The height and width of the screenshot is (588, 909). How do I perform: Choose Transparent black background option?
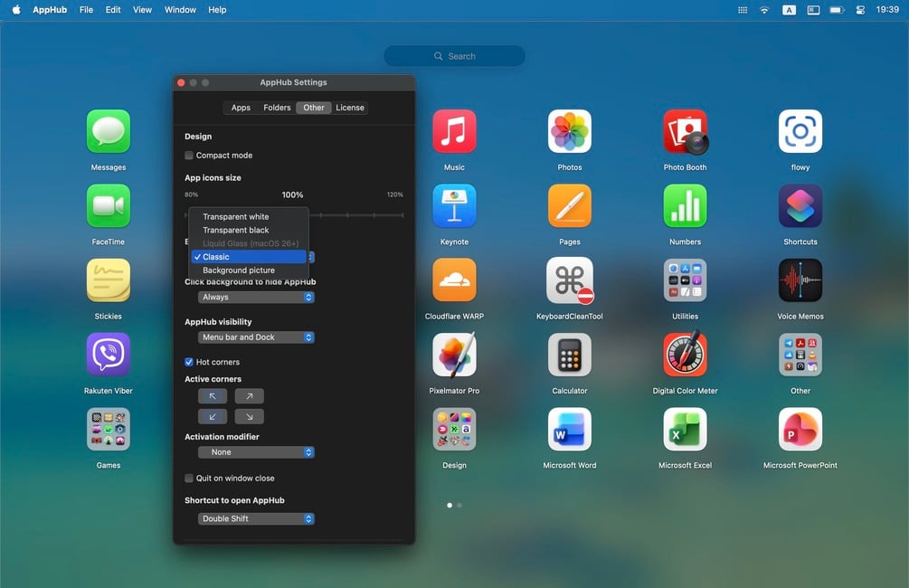(x=249, y=230)
